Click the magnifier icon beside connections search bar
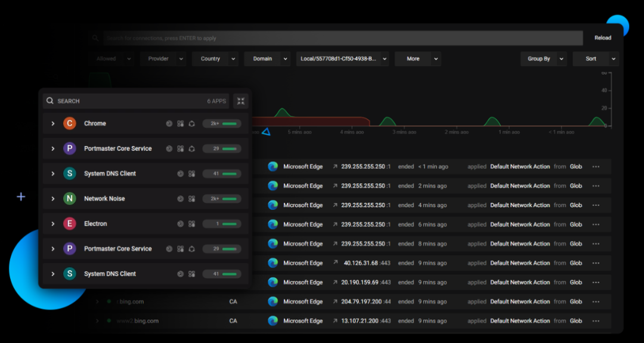 coord(95,38)
